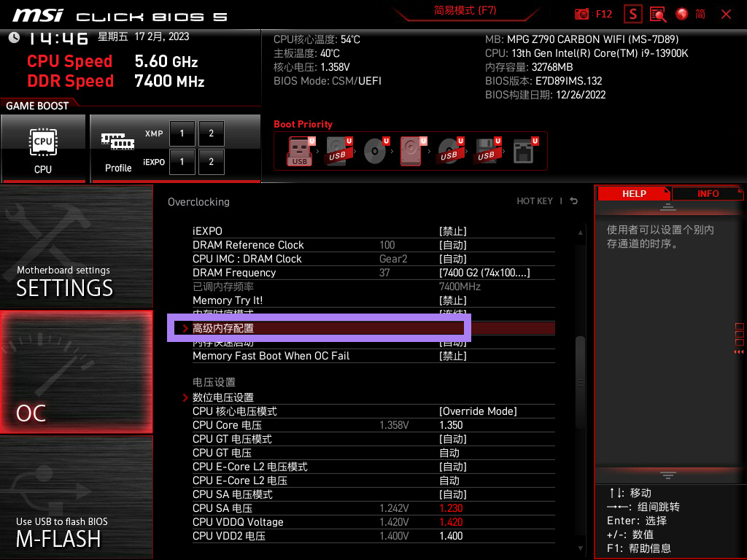The height and width of the screenshot is (560, 747).
Task: Open CPU SA 电压模式 dropdown
Action: coord(452,494)
